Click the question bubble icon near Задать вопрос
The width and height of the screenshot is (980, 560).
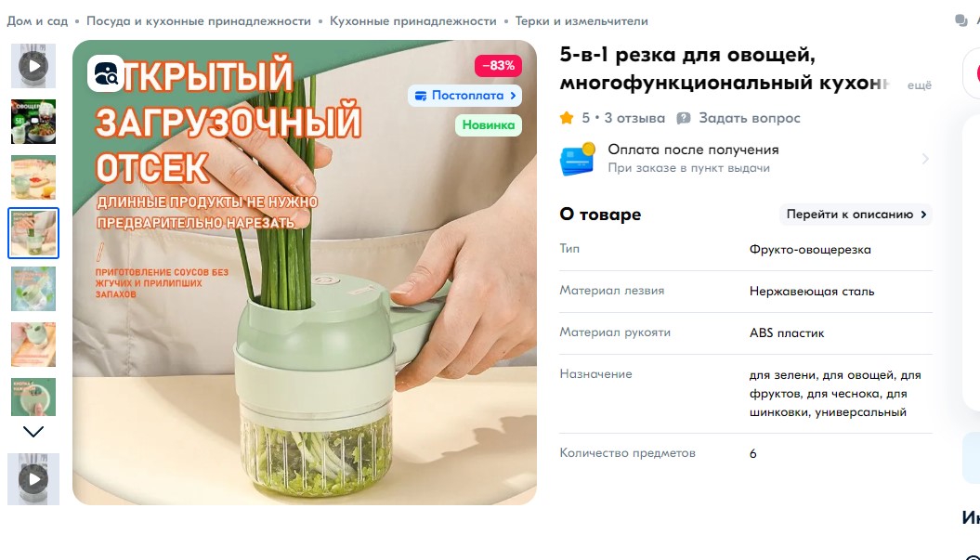(684, 118)
